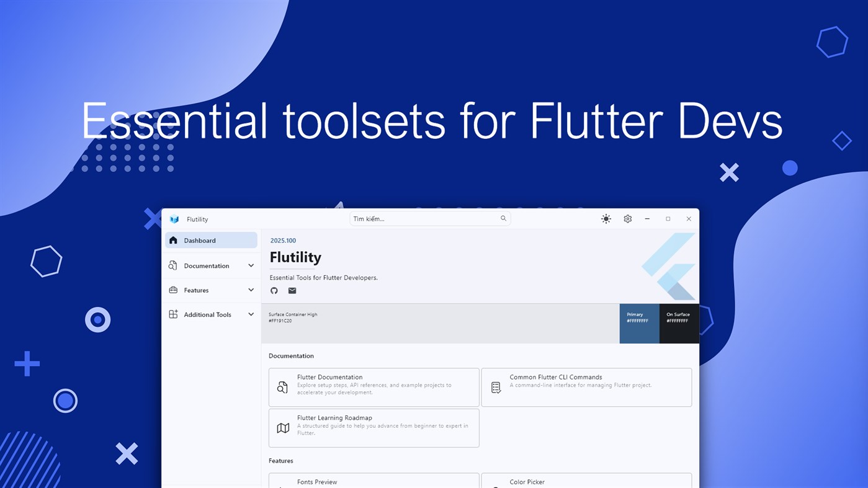The height and width of the screenshot is (488, 868).
Task: Select Additional Tools in the sidebar
Action: (211, 314)
